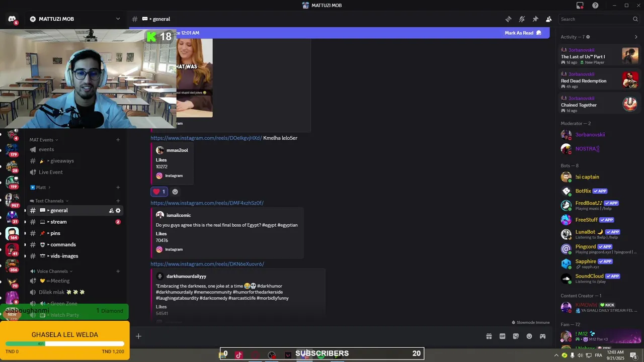Screen dimensions: 644x362
Task: Click ismailcomic embed author name
Action: [179, 215]
